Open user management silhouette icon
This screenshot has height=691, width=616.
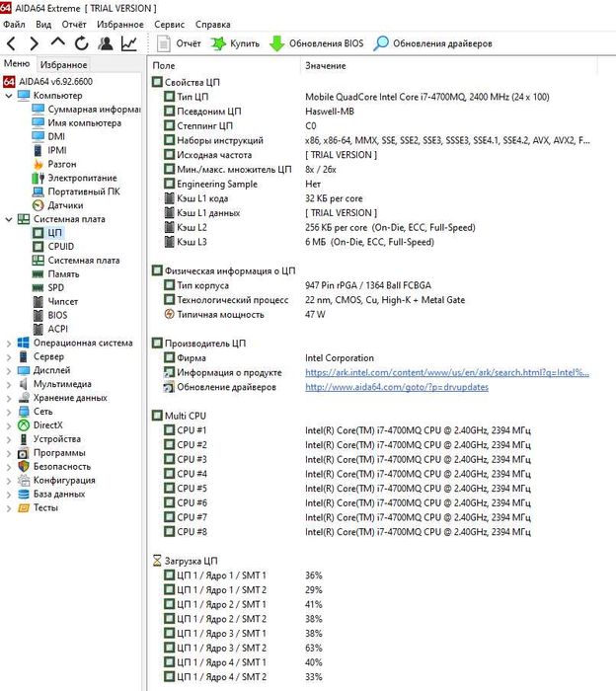(x=106, y=43)
